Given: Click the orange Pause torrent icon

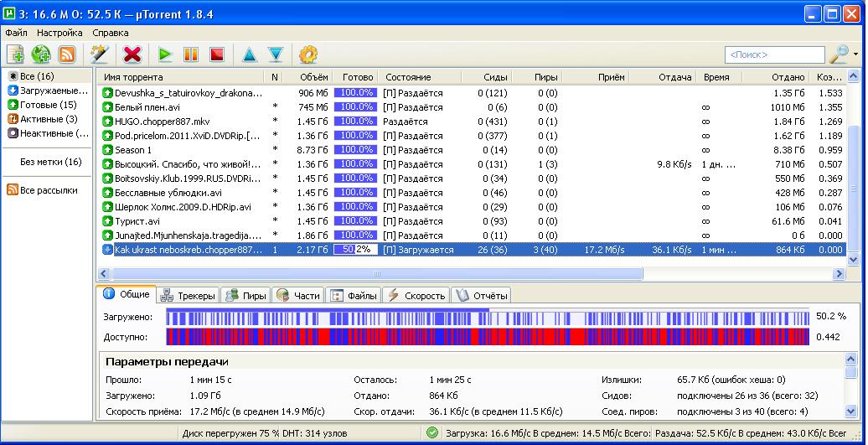Looking at the screenshot, I should (191, 54).
